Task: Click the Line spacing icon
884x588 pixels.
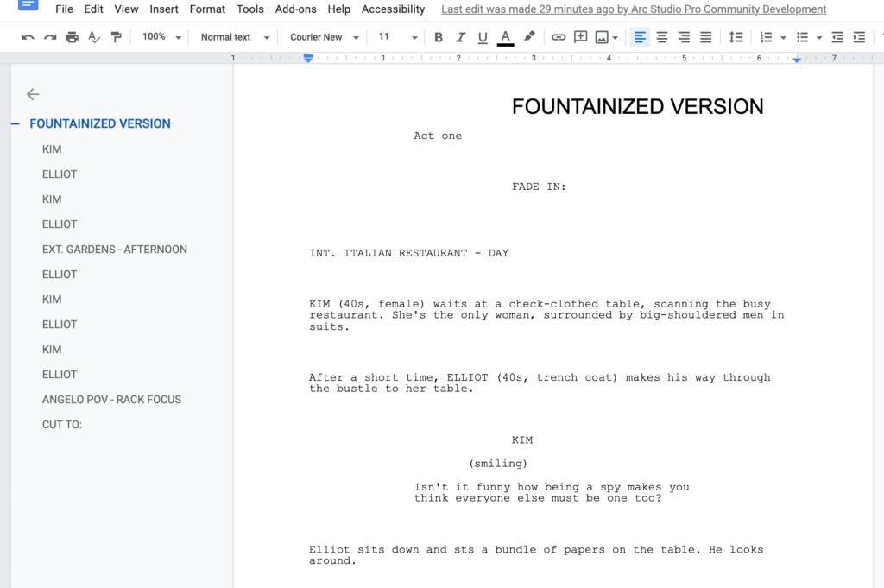Action: (x=736, y=37)
